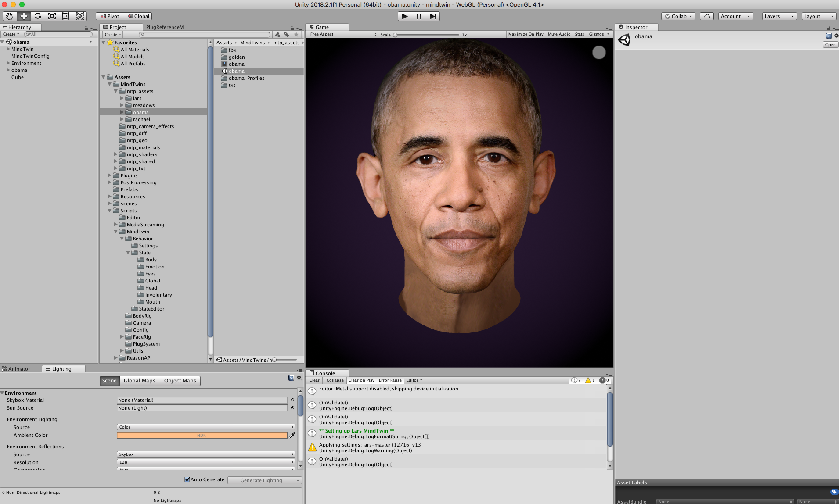
Task: Expand the lars folder in Project tree
Action: point(122,98)
